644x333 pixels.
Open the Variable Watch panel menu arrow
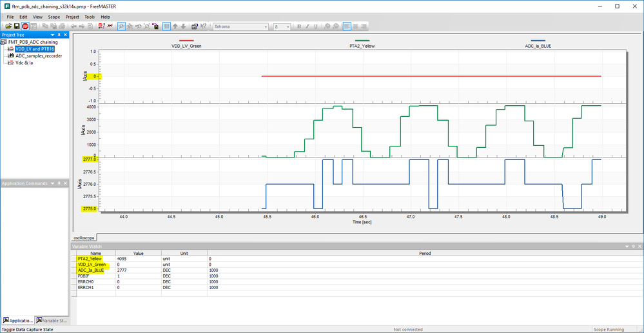[627, 247]
